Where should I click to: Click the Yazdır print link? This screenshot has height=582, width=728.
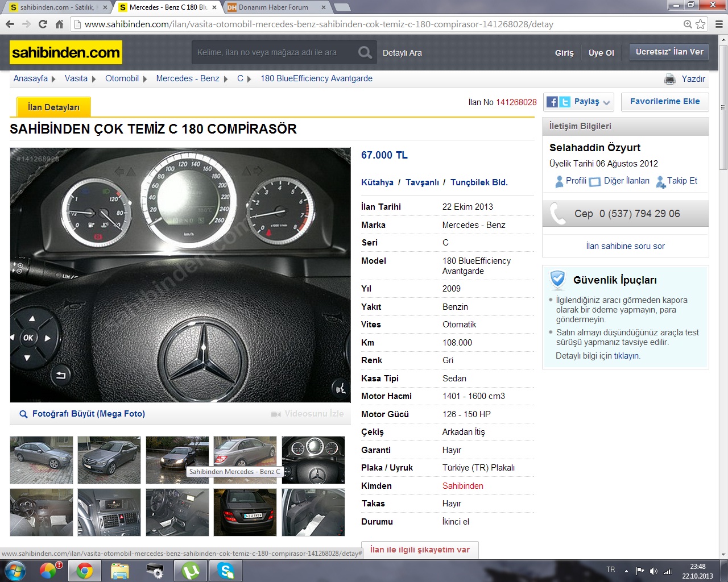[x=693, y=79]
